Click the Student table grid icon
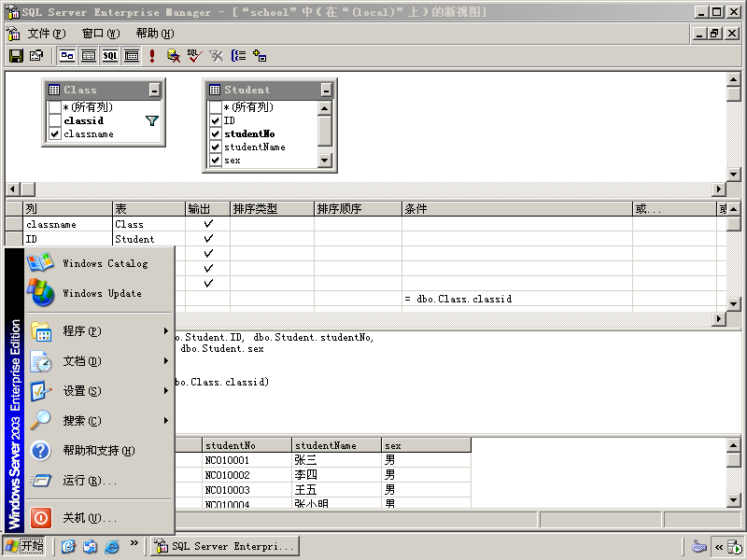The width and height of the screenshot is (747, 560). pos(215,90)
